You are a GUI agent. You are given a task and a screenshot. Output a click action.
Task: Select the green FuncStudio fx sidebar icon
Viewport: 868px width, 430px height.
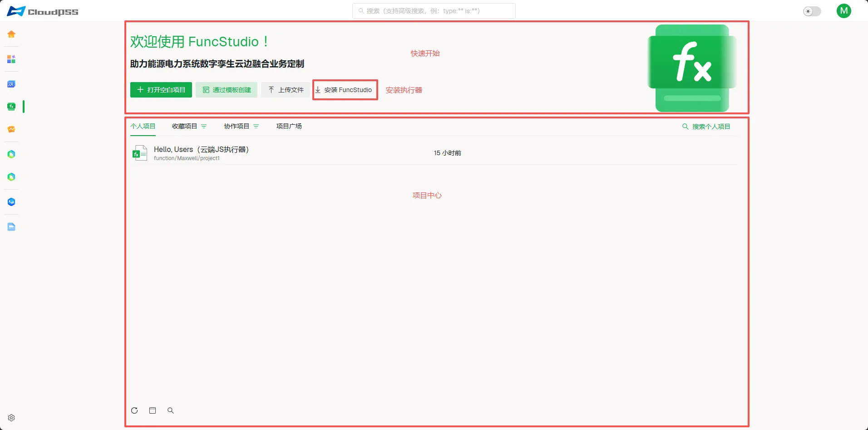(11, 107)
